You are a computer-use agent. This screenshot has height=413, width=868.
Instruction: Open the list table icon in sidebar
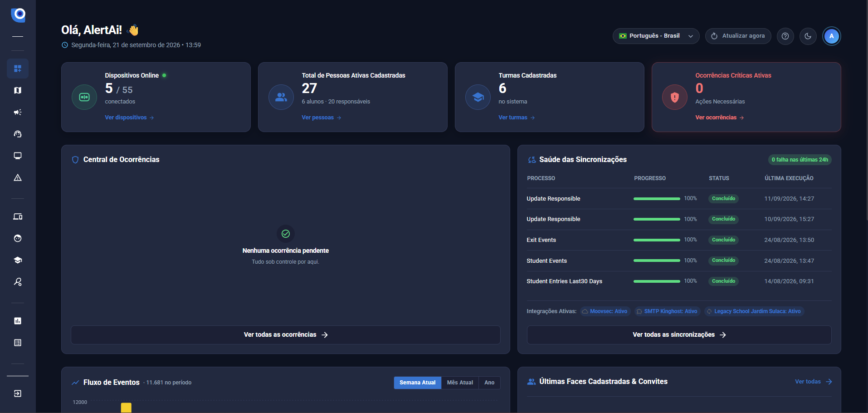click(18, 343)
